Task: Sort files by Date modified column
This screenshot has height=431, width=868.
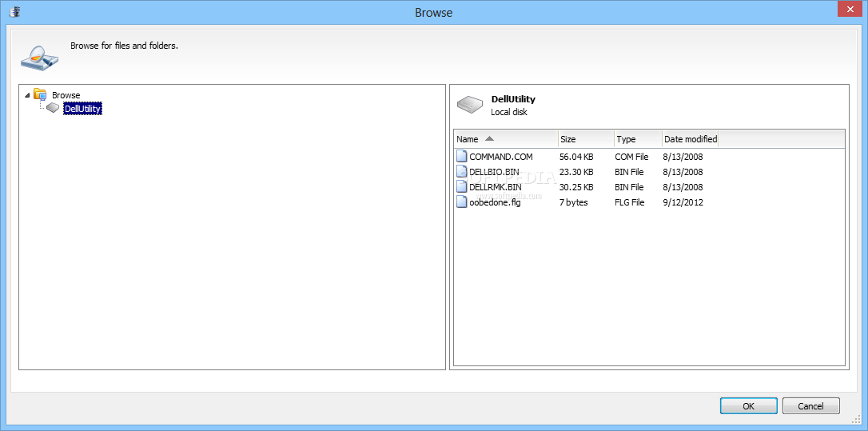Action: pos(691,139)
